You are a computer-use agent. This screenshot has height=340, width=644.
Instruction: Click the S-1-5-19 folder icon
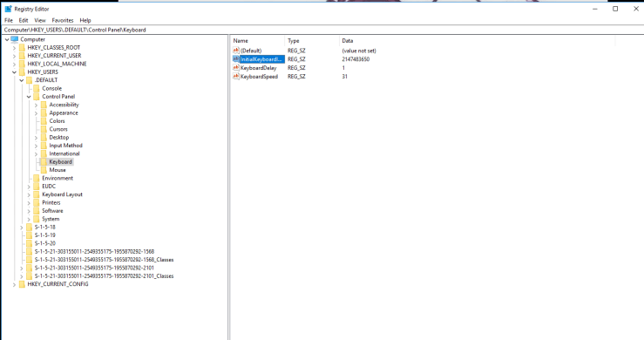(x=29, y=235)
